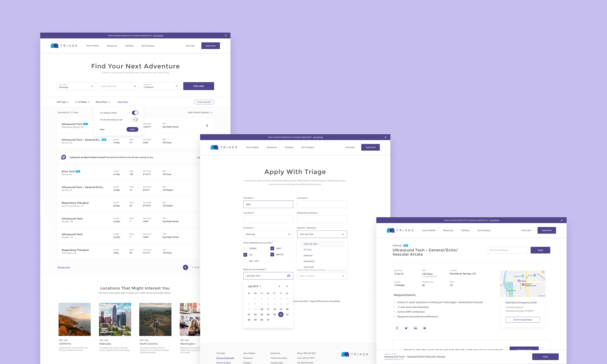Open How It Works nav item
This screenshot has width=607, height=364.
tap(93, 46)
